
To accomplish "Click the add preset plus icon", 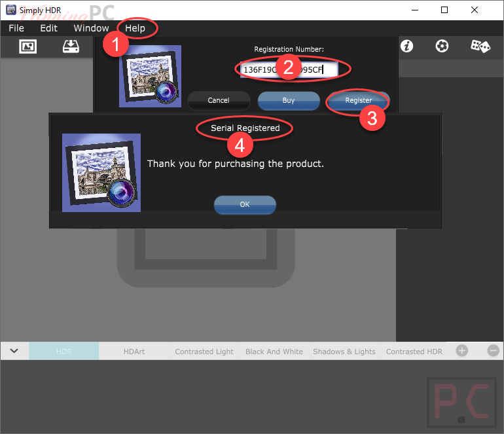I will 462,350.
